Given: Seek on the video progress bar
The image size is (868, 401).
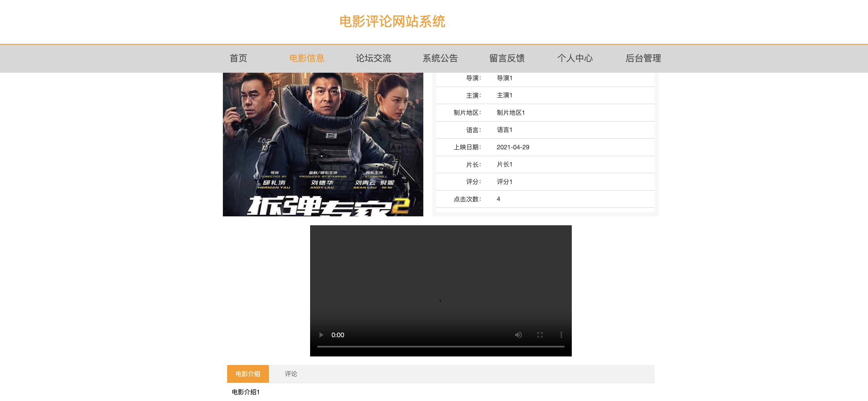Looking at the screenshot, I should [441, 346].
